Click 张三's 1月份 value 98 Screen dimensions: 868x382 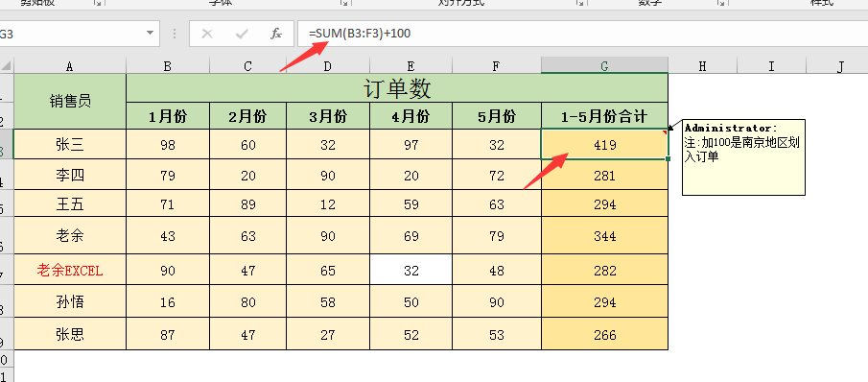[x=167, y=145]
